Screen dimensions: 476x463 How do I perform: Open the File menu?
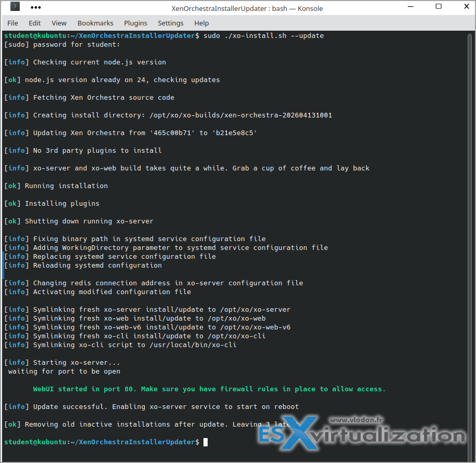[x=12, y=23]
